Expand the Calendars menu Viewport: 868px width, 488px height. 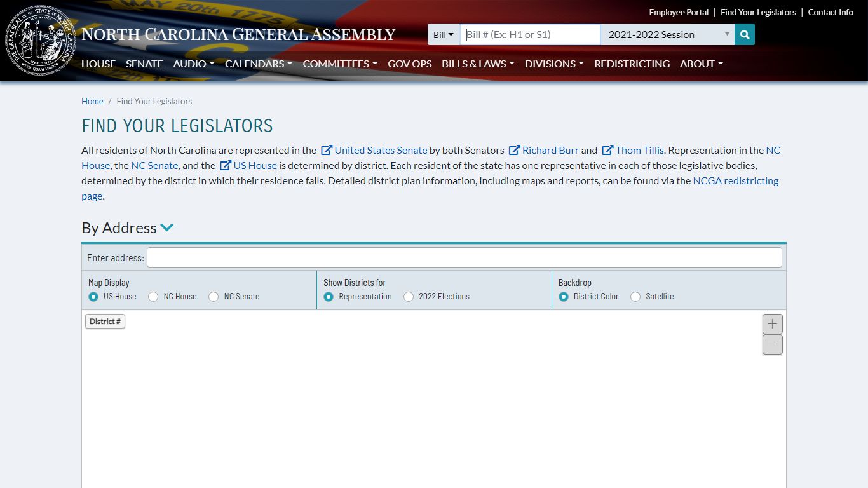pos(259,64)
